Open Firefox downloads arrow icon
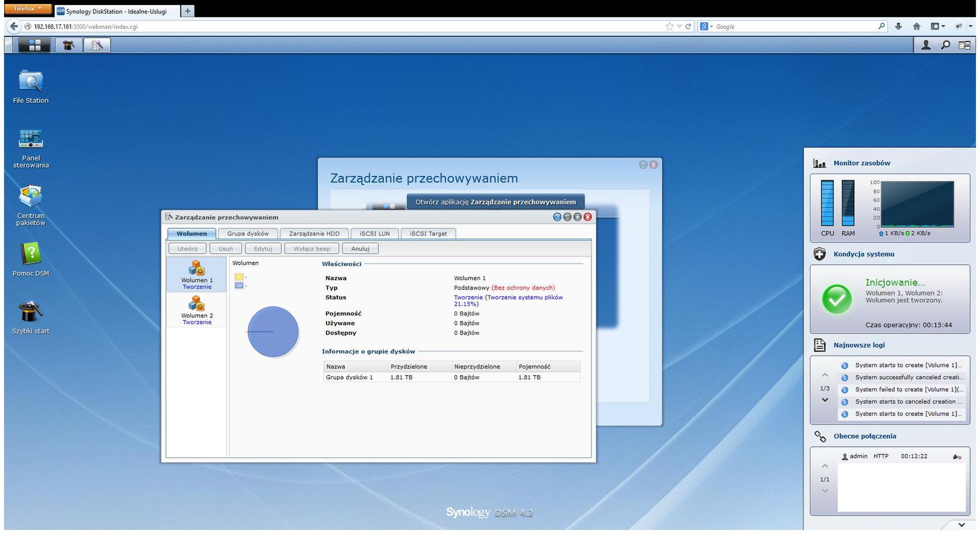980x534 pixels. pyautogui.click(x=899, y=26)
